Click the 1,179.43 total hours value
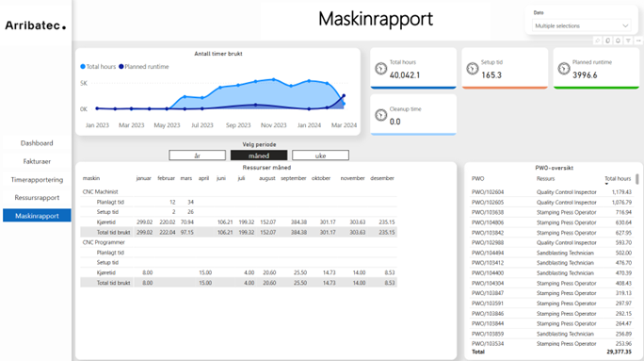 coord(621,192)
